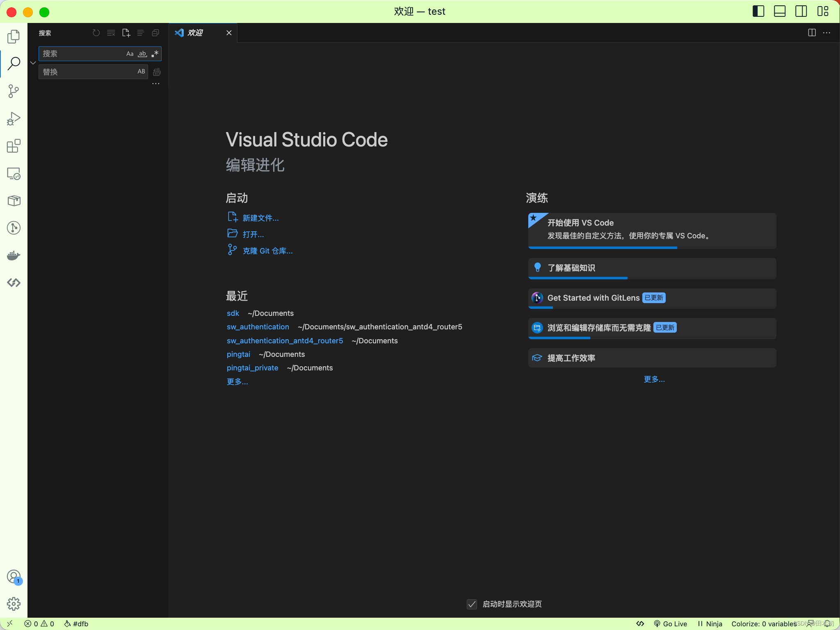Image resolution: width=840 pixels, height=630 pixels.
Task: Toggle use regular expression in search
Action: 155,54
